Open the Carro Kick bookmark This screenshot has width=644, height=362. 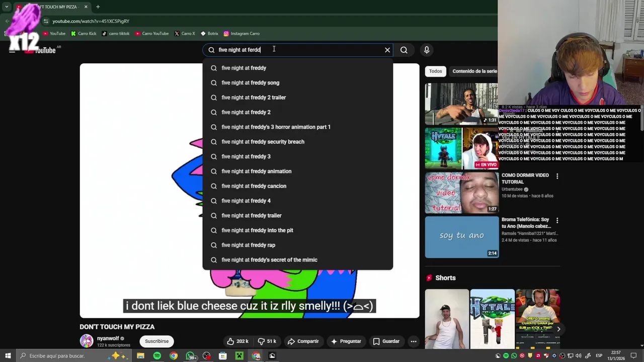pos(84,34)
